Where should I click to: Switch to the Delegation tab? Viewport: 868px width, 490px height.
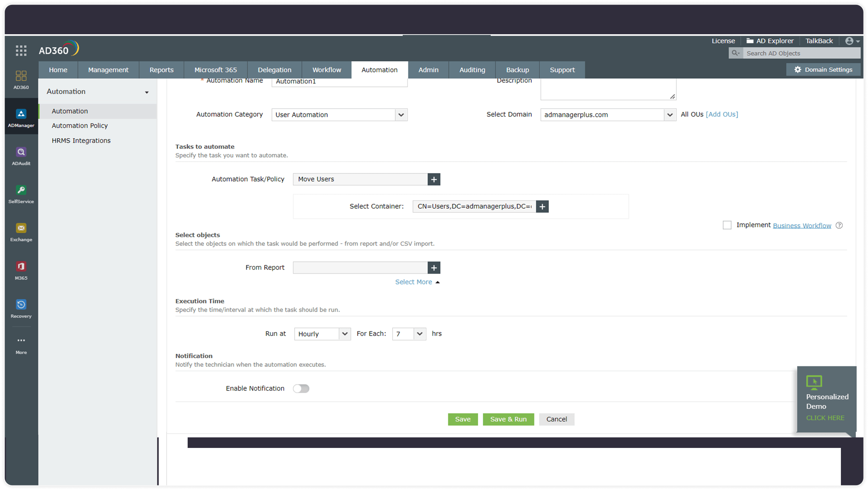coord(274,70)
